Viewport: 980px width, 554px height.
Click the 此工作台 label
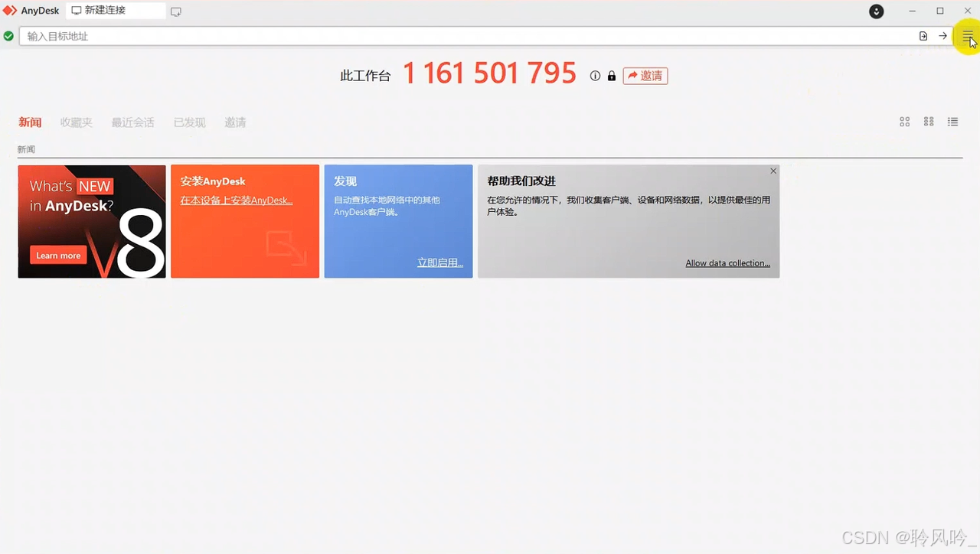(365, 76)
